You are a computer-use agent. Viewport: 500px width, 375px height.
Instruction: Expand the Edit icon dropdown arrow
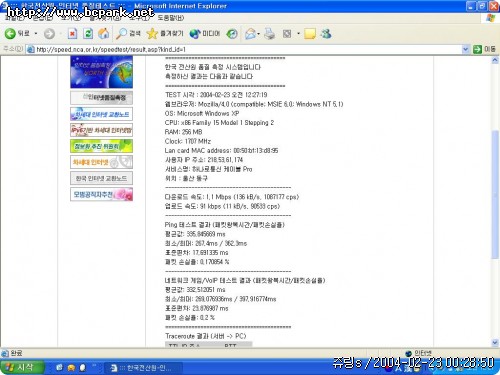pyautogui.click(x=298, y=33)
